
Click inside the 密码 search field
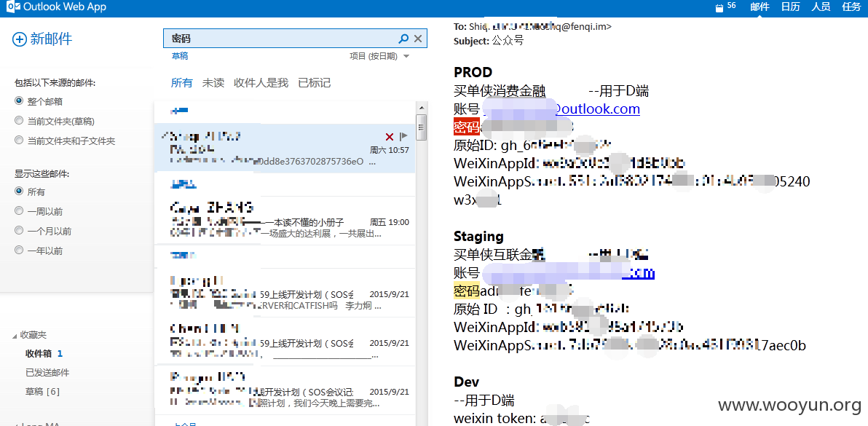[283, 38]
